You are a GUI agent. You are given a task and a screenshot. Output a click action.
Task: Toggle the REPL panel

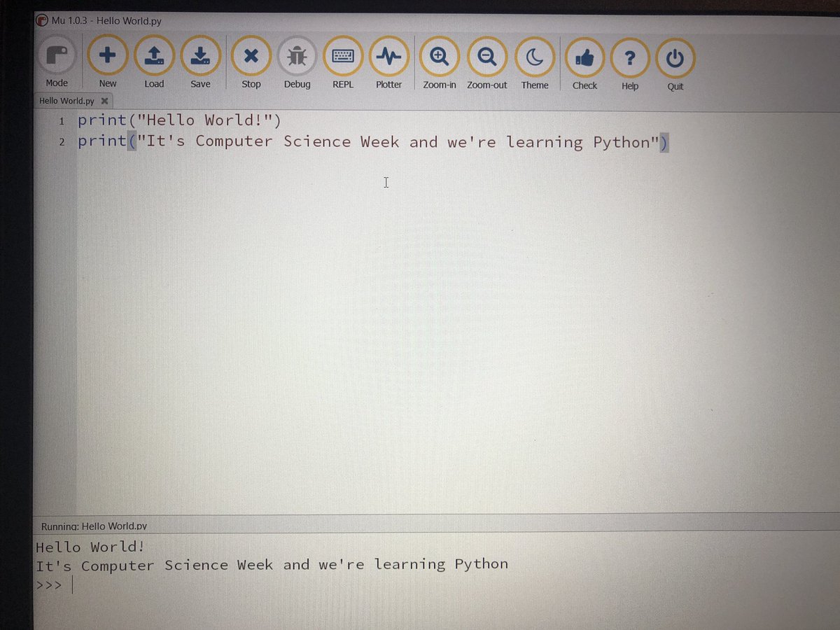pyautogui.click(x=342, y=54)
